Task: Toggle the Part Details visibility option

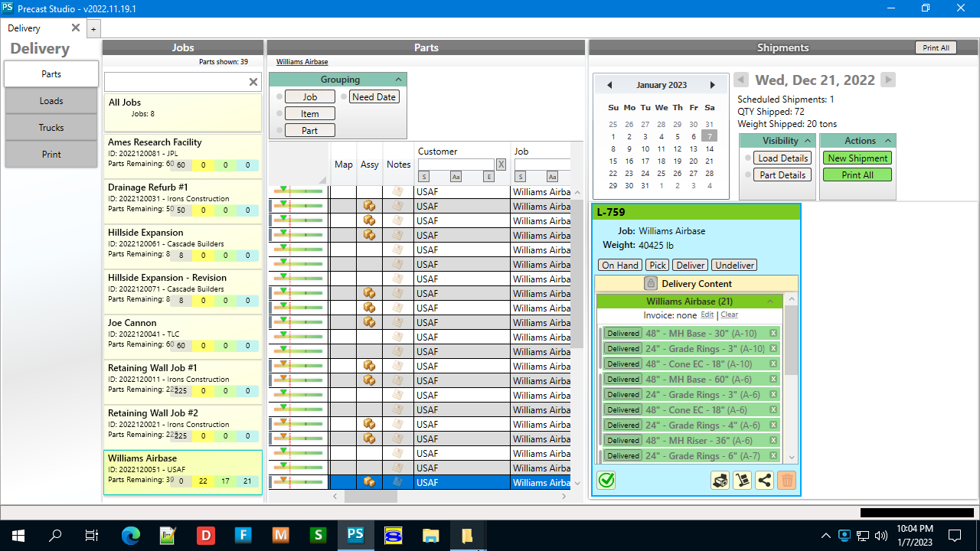Action: coord(782,174)
